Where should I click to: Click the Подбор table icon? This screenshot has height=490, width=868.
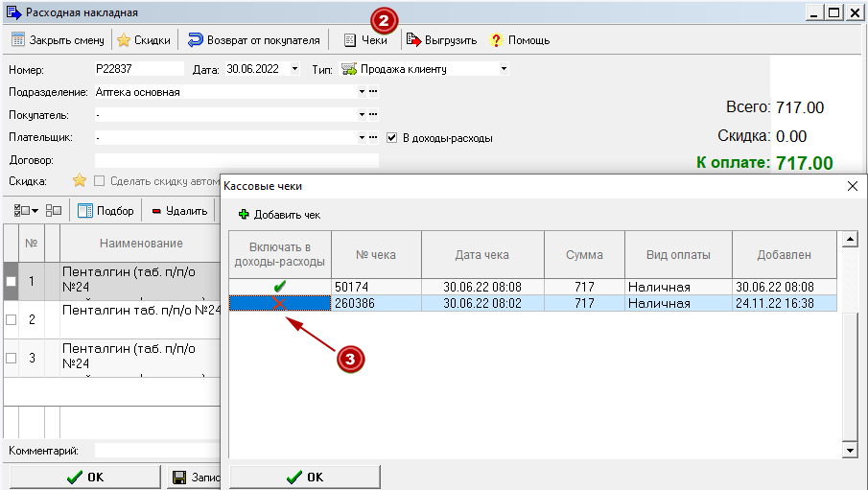(x=85, y=210)
